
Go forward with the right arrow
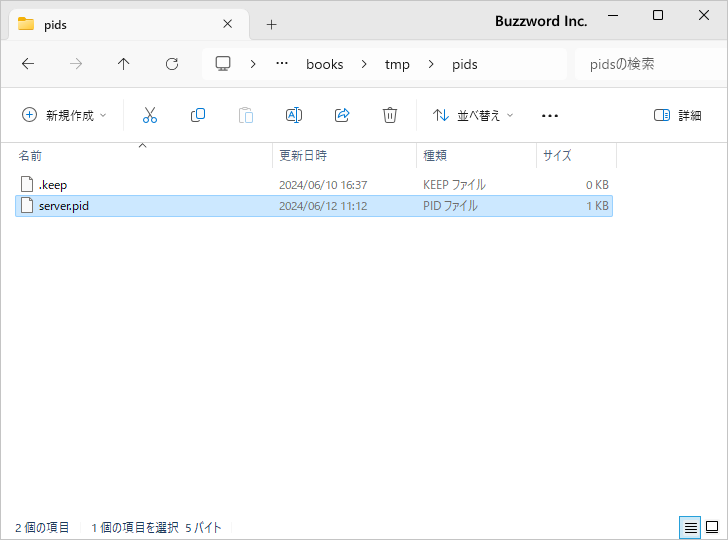coord(76,64)
